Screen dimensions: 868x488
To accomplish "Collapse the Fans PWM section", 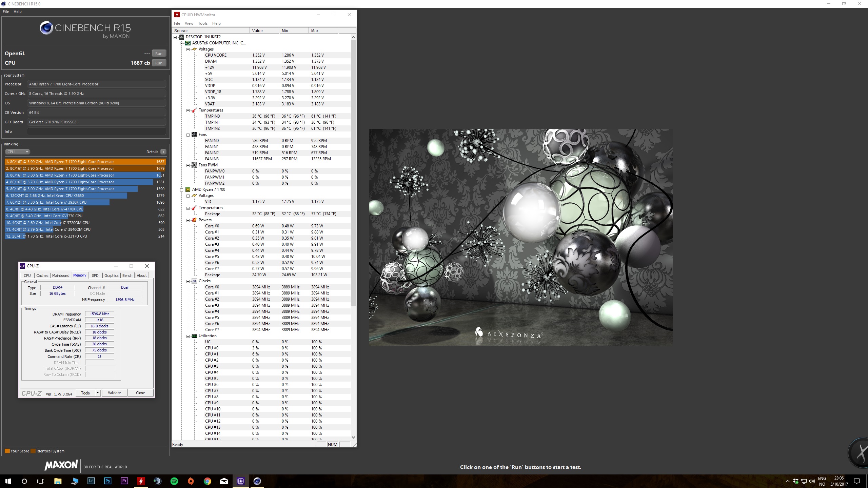I will (x=188, y=165).
